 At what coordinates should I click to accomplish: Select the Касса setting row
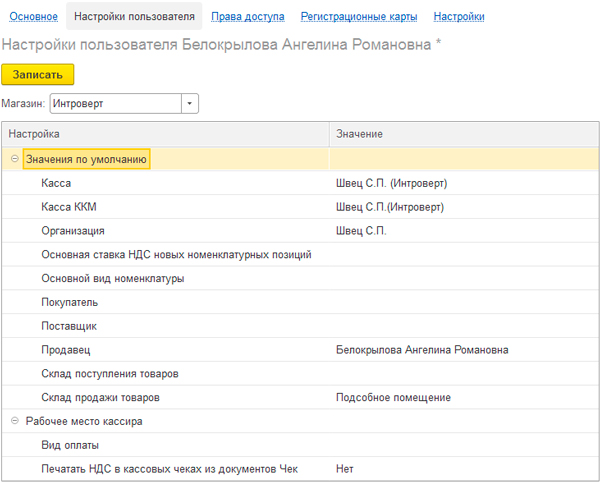pos(300,183)
